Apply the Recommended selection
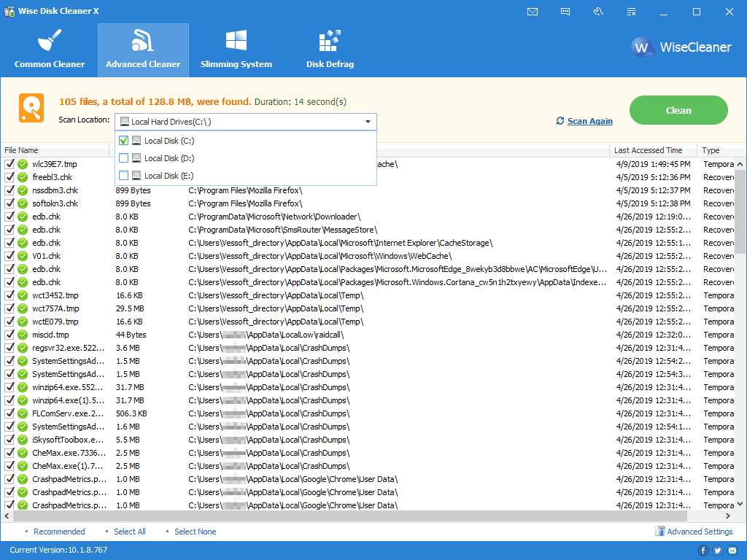747x560 pixels. (59, 532)
